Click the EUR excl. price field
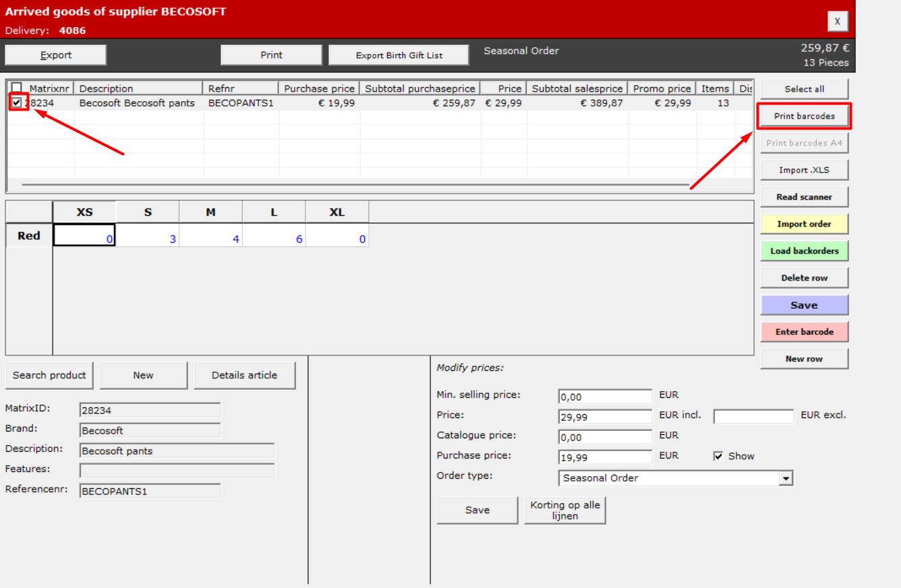This screenshot has width=901, height=588. tap(754, 417)
